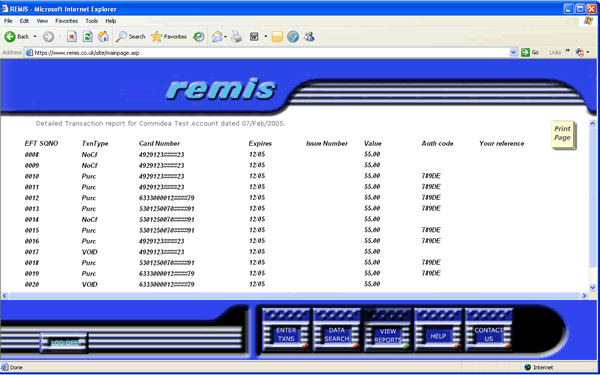Image resolution: width=600 pixels, height=375 pixels.
Task: Open the Search pane from toolbar
Action: point(130,37)
